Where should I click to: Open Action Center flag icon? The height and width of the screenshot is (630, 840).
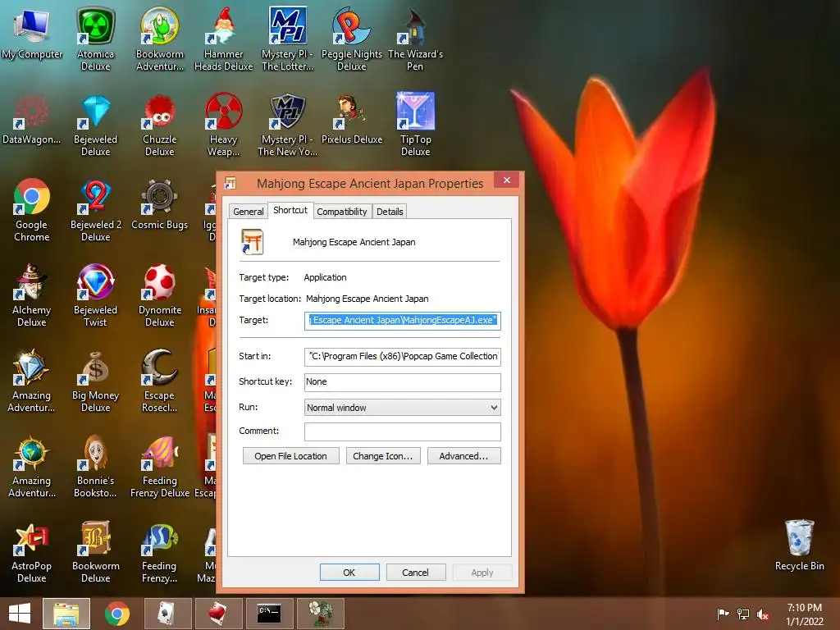[x=723, y=614]
